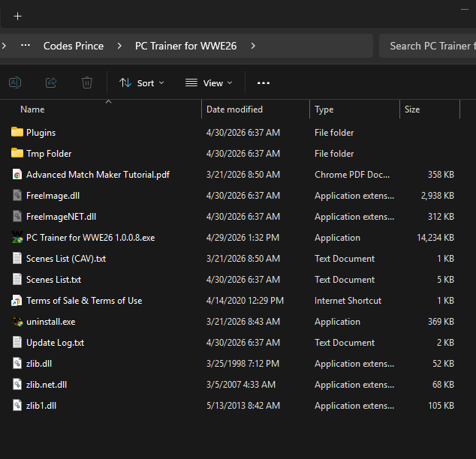Click the zlib.net.dll file icon
Image resolution: width=476 pixels, height=459 pixels.
pos(17,385)
